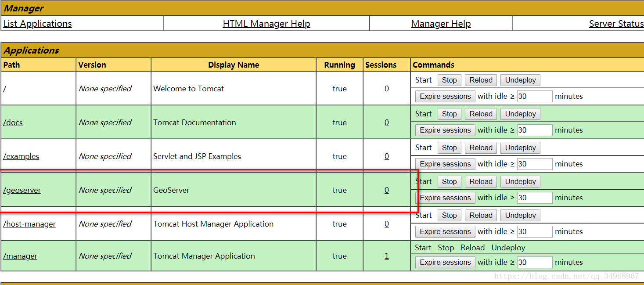Click sessions count for Servlet and JSP Examples
Viewport: 644px width, 285px height.
[387, 156]
